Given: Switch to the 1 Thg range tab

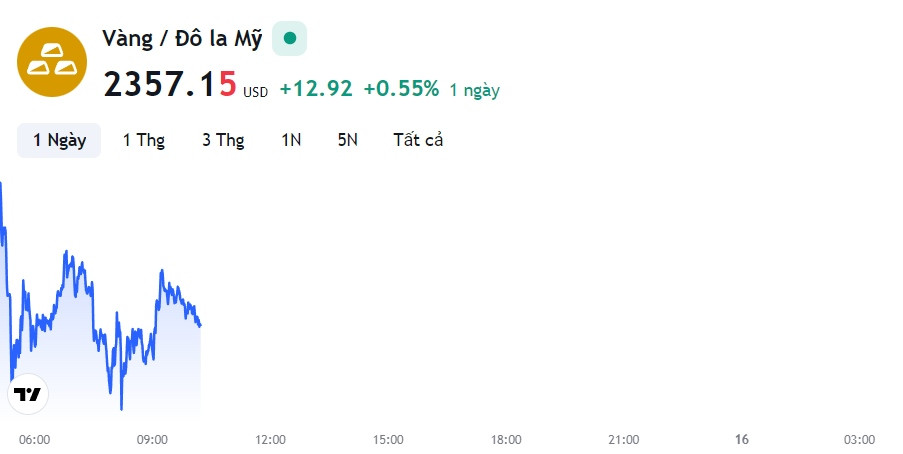Looking at the screenshot, I should tap(144, 140).
